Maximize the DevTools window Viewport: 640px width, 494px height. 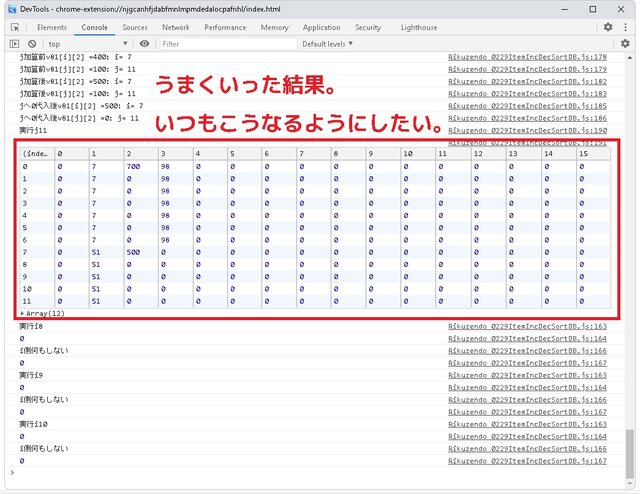(x=593, y=9)
